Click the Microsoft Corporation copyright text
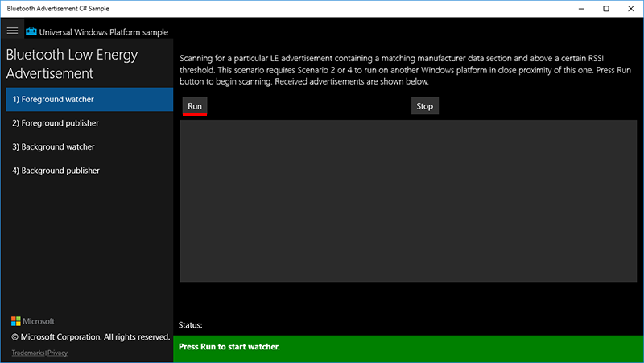The width and height of the screenshot is (644, 363). click(x=91, y=337)
